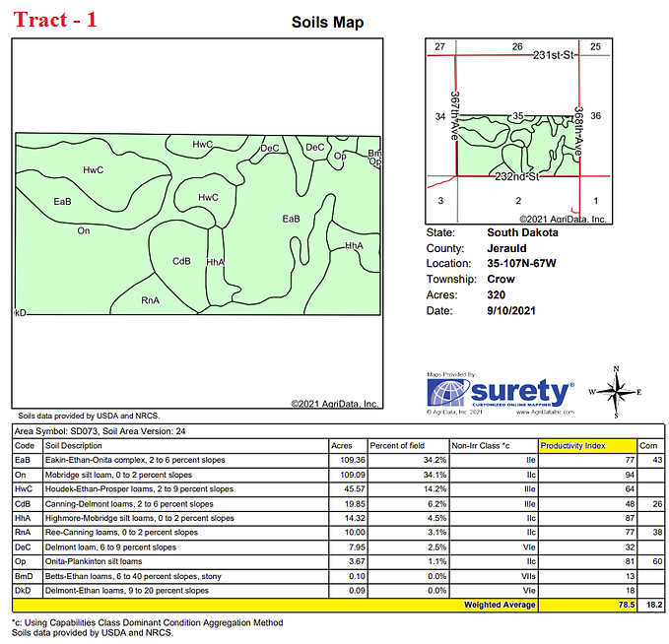This screenshot has height=644, width=669.
Task: Click the CdB soil polygon label on the map
Action: tap(181, 261)
